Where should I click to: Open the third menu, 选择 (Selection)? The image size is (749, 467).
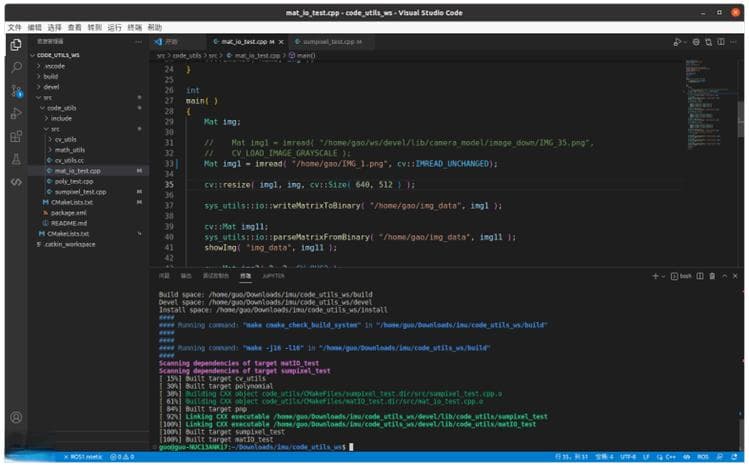point(54,28)
